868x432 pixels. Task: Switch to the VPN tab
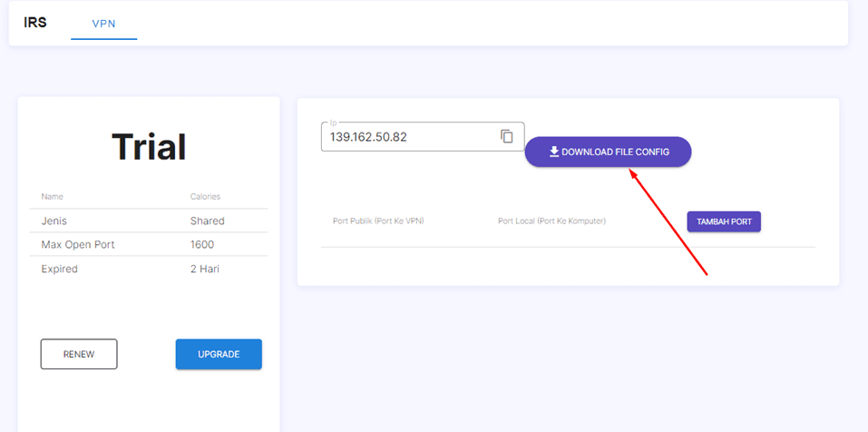coord(103,24)
